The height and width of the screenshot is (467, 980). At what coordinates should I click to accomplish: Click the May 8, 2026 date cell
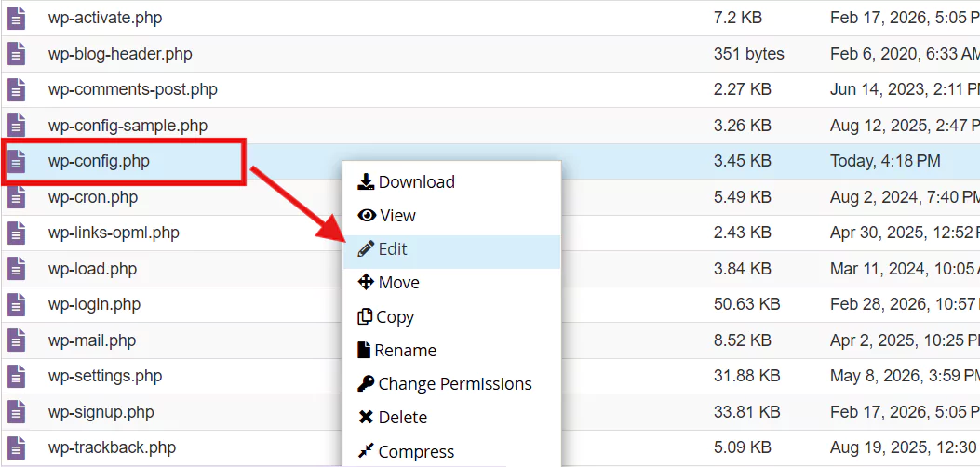tap(905, 377)
